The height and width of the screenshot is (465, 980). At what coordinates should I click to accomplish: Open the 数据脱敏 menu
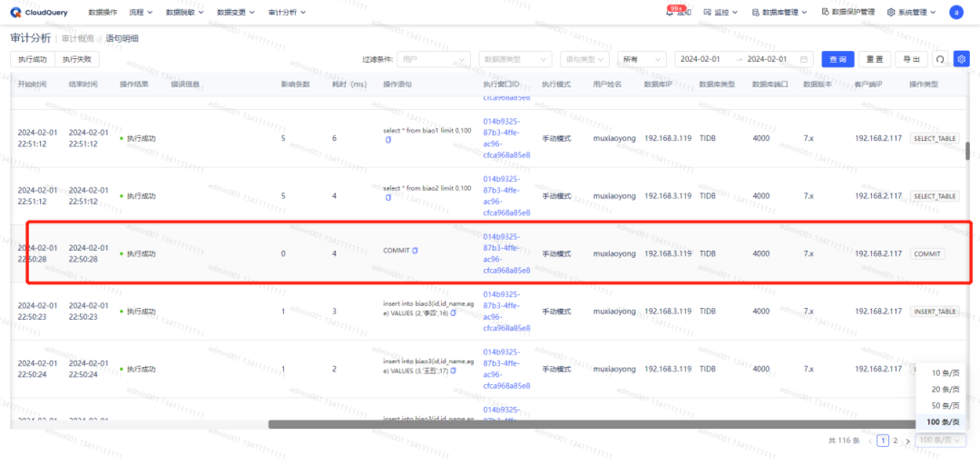(x=183, y=12)
